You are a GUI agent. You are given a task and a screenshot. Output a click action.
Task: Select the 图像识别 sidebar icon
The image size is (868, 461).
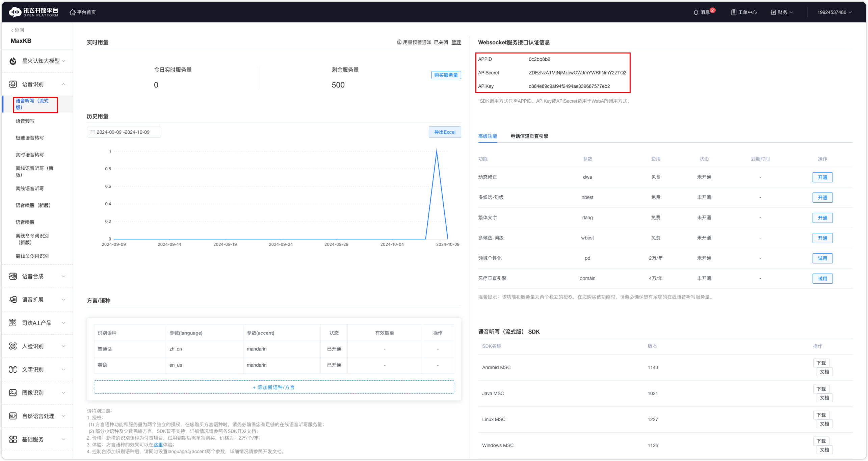coord(12,392)
